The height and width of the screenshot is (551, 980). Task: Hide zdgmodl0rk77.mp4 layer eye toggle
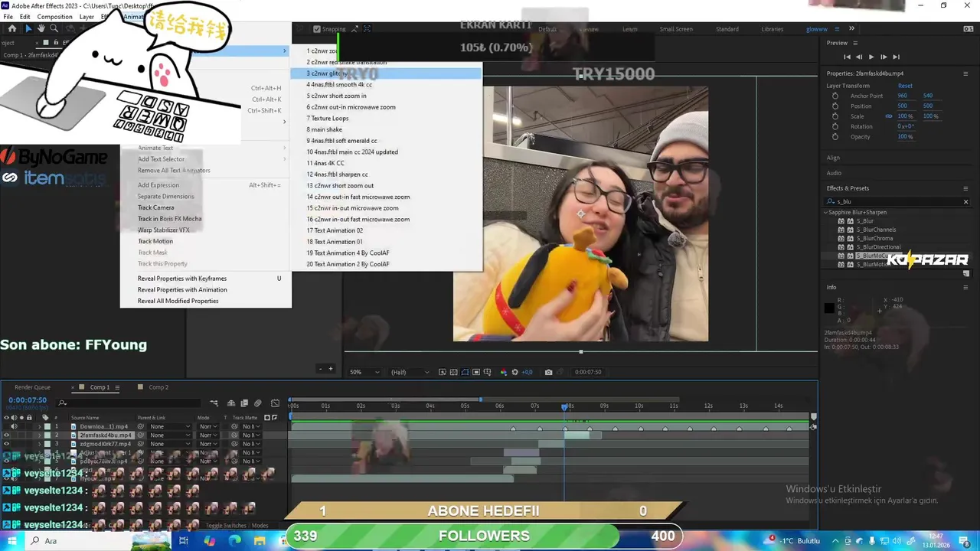point(7,444)
